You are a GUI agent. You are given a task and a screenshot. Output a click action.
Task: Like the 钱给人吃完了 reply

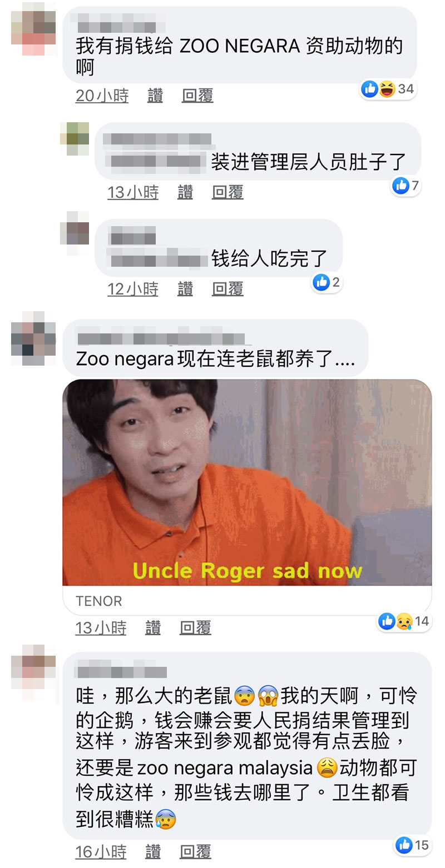[x=185, y=289]
